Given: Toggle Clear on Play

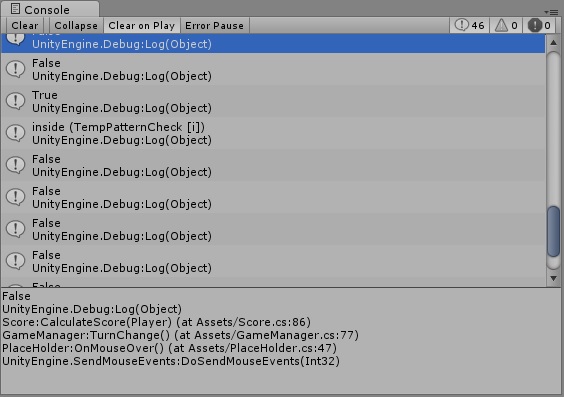Looking at the screenshot, I should click(x=142, y=26).
